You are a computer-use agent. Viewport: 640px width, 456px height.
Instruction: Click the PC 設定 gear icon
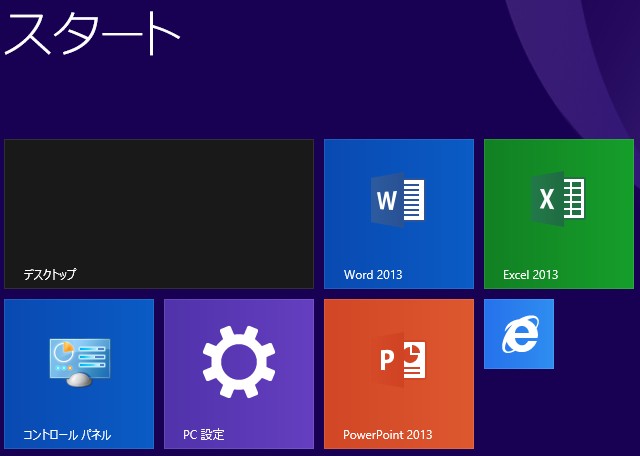[x=239, y=362]
